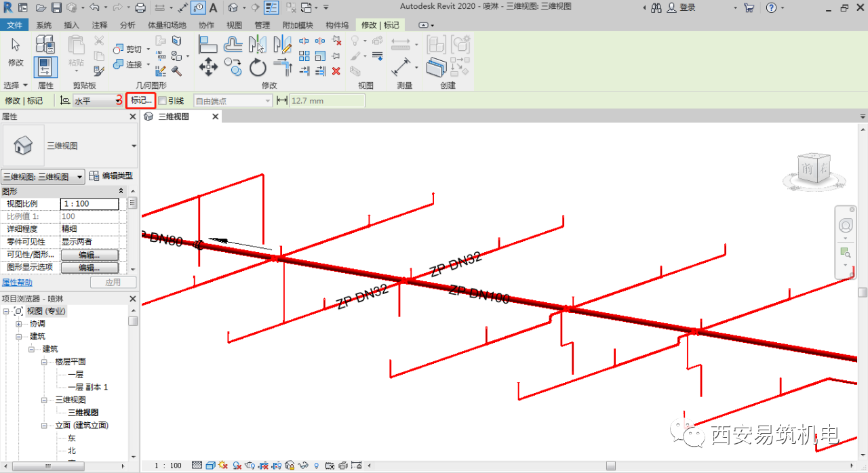Click the Rotate tool icon
Viewport: 868px width, 473px height.
pos(258,67)
